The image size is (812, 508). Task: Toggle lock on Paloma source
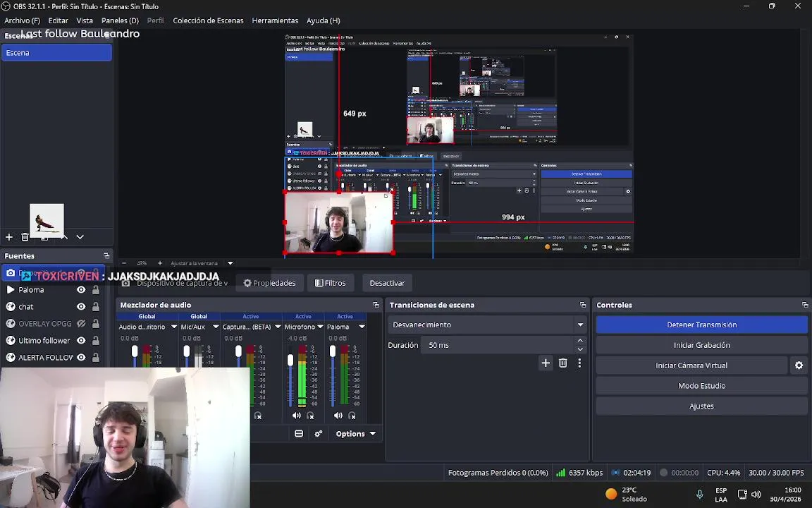point(96,290)
